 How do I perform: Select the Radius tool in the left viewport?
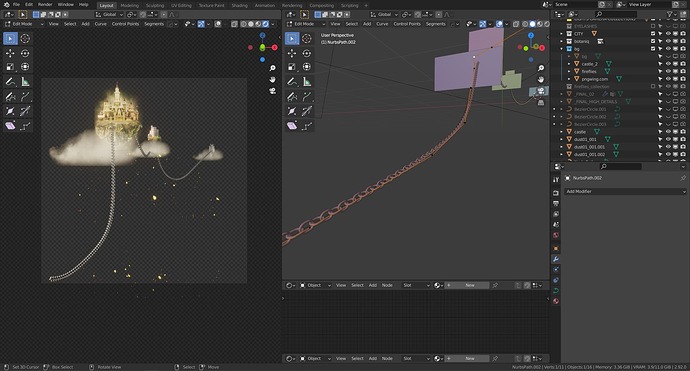pos(10,111)
